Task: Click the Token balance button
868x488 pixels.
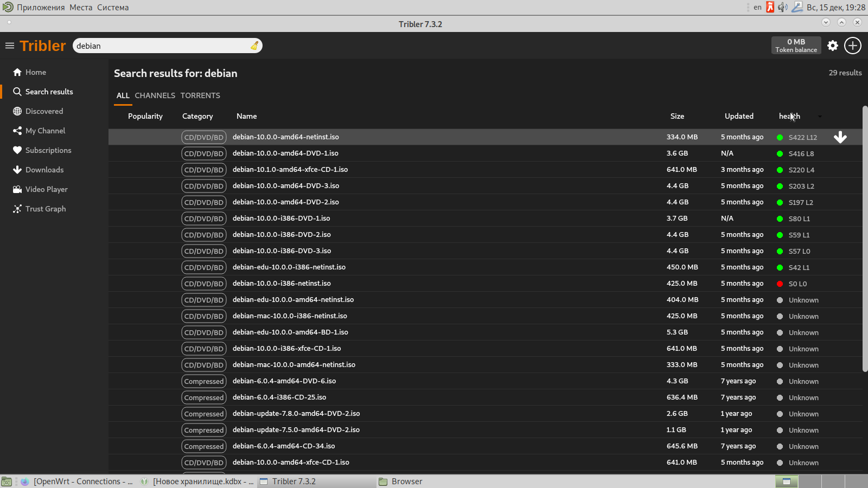Action: pyautogui.click(x=796, y=46)
